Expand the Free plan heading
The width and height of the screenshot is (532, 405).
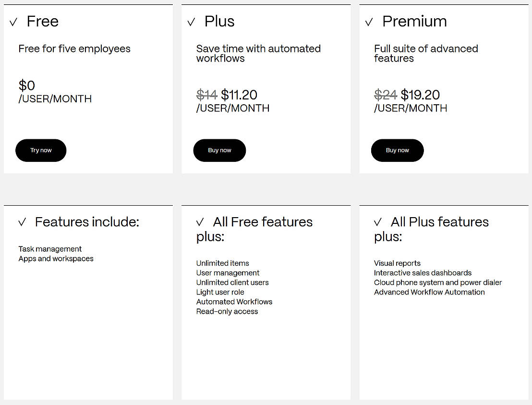click(x=43, y=22)
